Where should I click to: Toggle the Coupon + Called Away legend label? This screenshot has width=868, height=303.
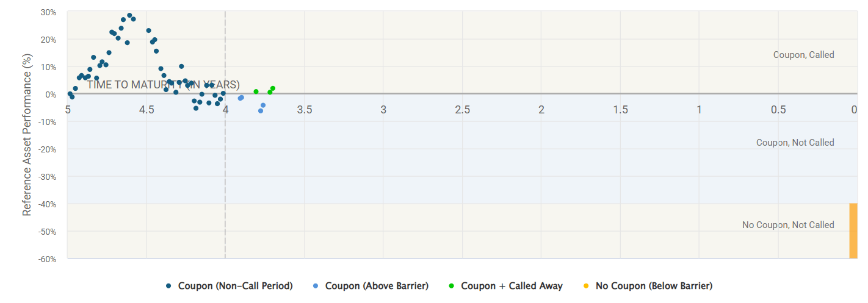[x=512, y=286]
